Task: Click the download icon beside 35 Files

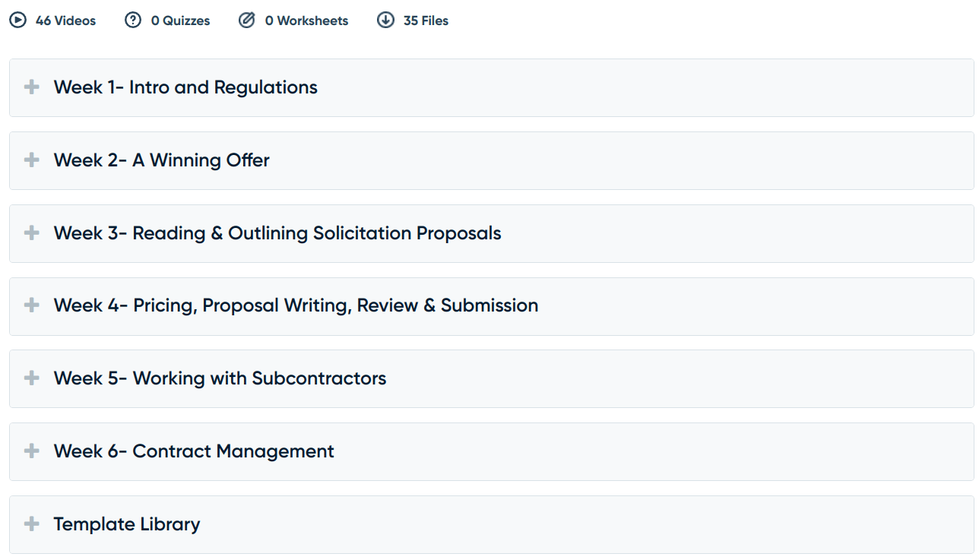Action: click(385, 21)
